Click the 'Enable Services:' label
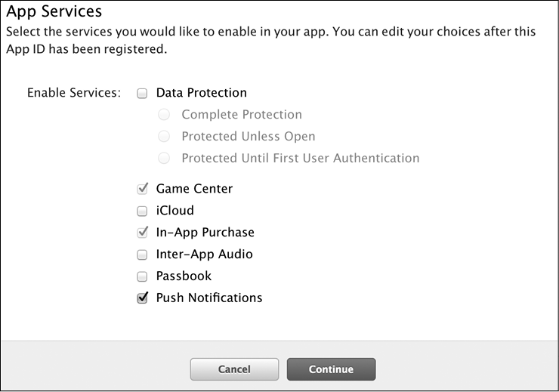This screenshot has height=392, width=559. pos(74,93)
